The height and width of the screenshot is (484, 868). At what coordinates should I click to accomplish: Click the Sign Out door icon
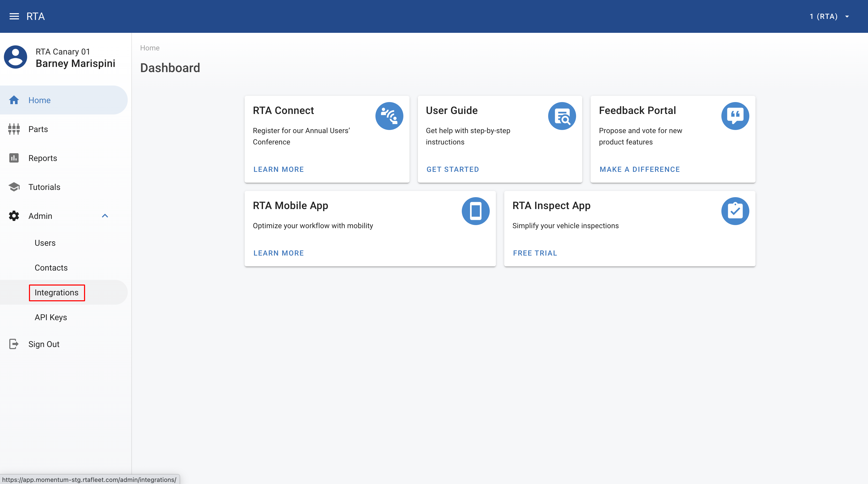click(x=14, y=344)
